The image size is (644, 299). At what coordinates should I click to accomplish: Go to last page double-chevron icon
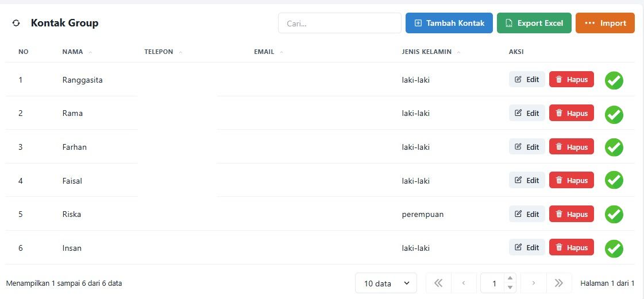tap(558, 283)
